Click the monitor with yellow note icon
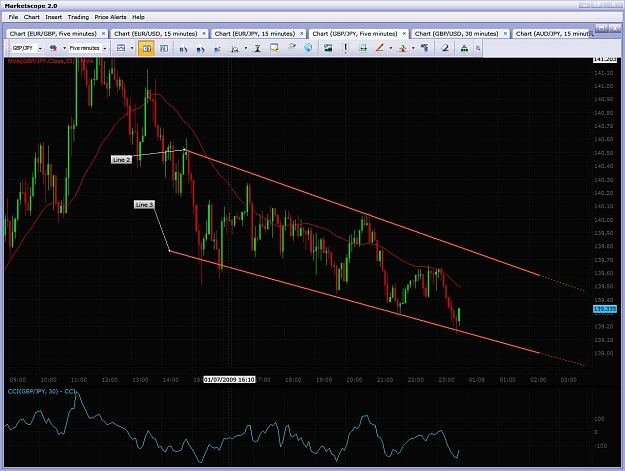Screen dimensions: 625x471 [274, 48]
